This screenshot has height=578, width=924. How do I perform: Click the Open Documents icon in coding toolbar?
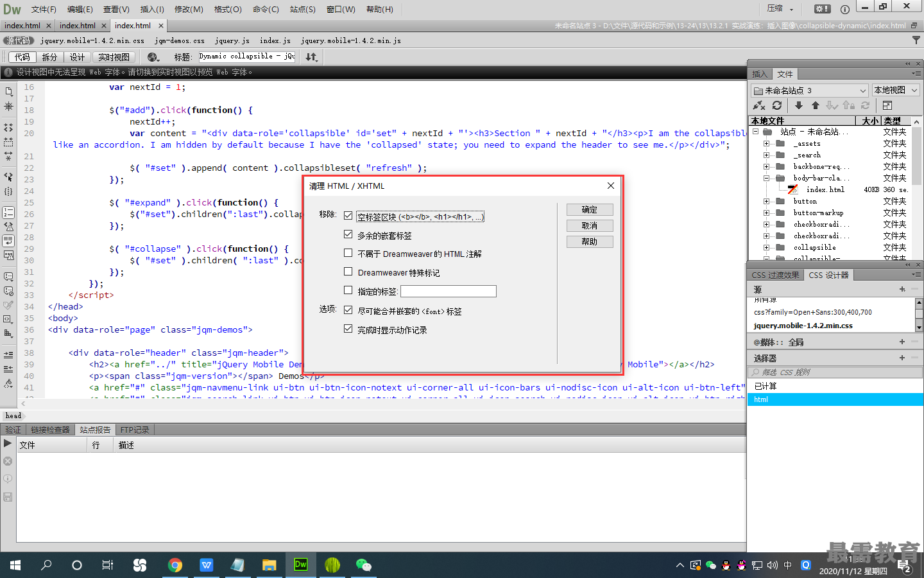[x=8, y=91]
